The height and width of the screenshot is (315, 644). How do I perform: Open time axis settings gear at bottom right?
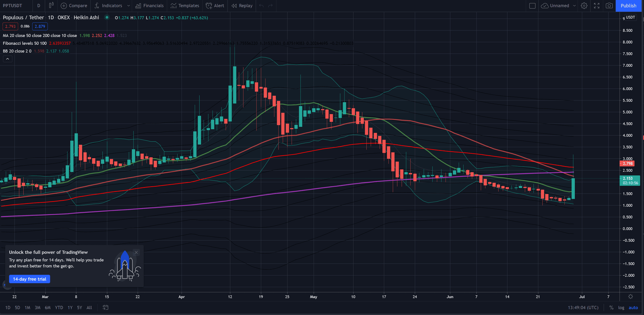tap(630, 297)
